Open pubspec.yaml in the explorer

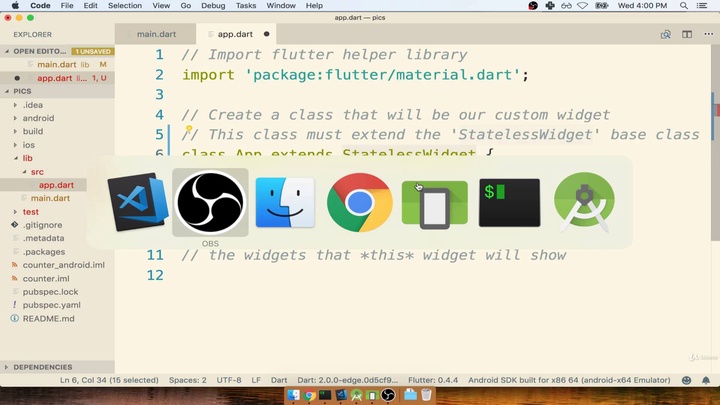tap(52, 305)
